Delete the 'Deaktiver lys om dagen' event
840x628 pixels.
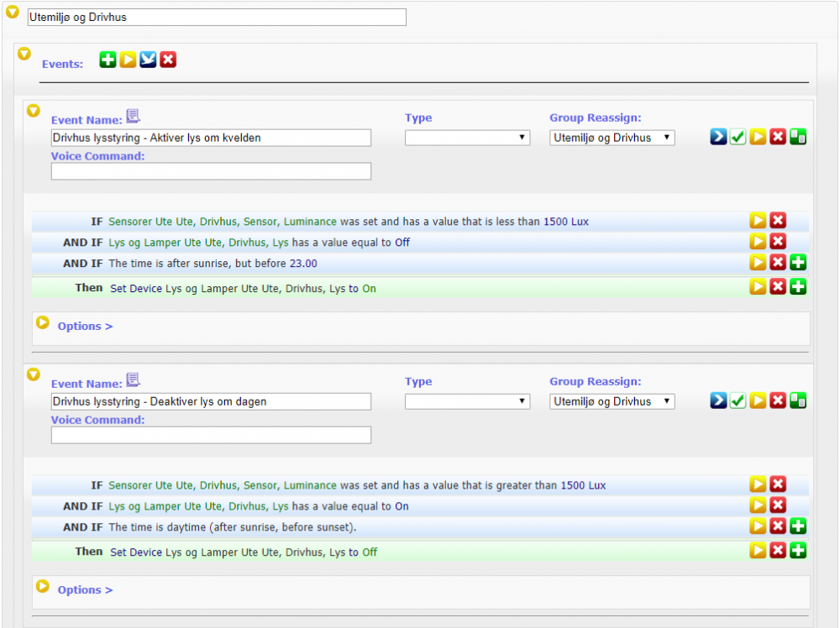click(778, 401)
